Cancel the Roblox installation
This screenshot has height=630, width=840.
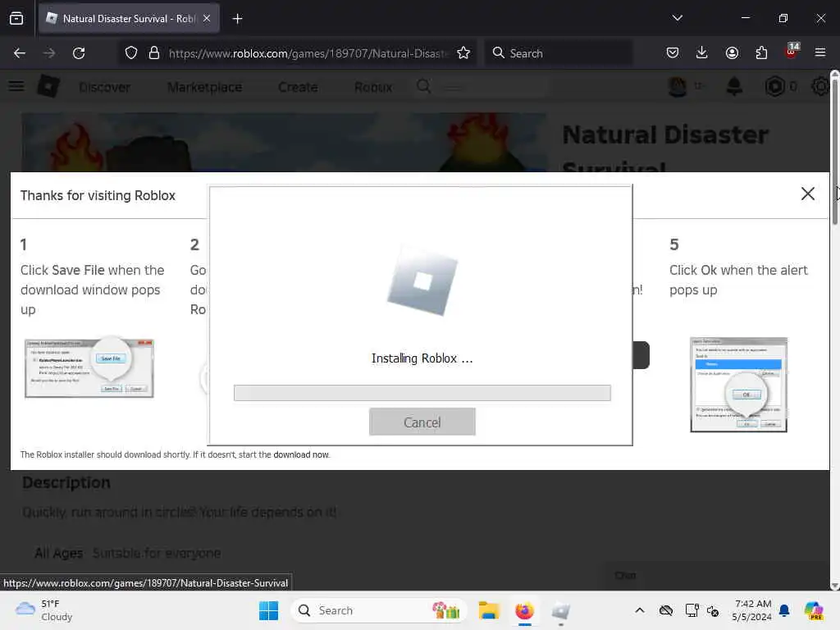(x=422, y=422)
